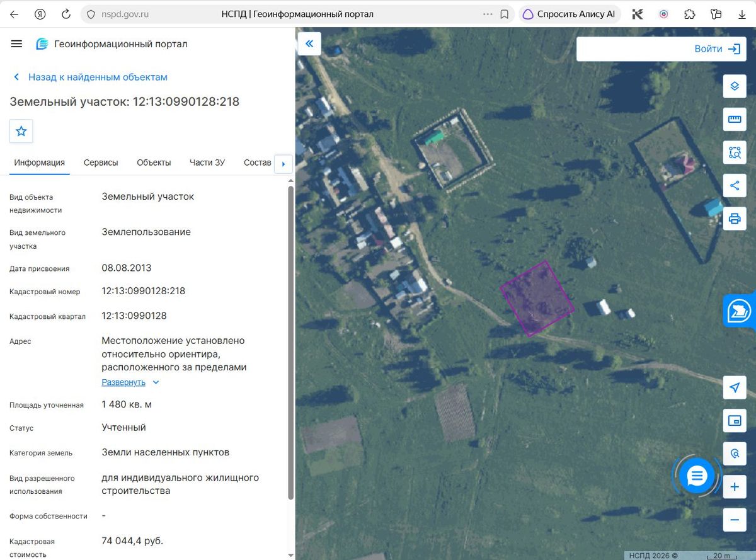
Task: Toggle the overview mini-map button
Action: [735, 420]
